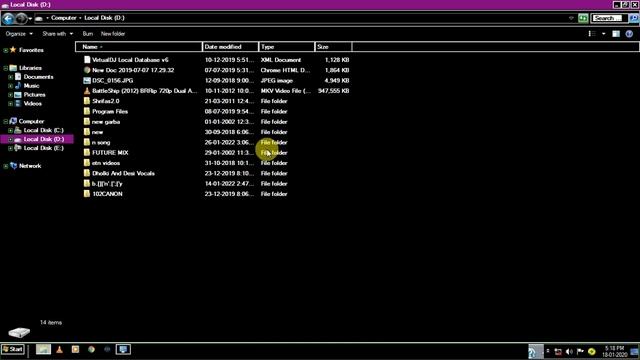Expand the Videos library node
The height and width of the screenshot is (360, 640).
click(x=11, y=104)
